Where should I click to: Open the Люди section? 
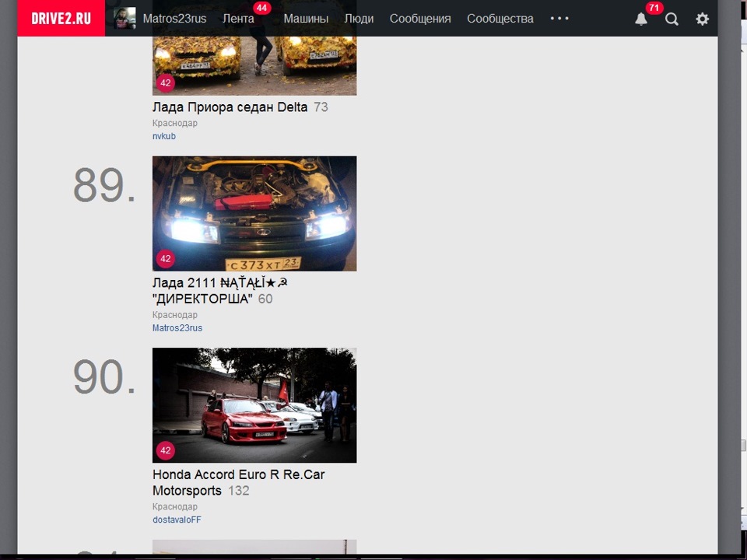pyautogui.click(x=359, y=19)
